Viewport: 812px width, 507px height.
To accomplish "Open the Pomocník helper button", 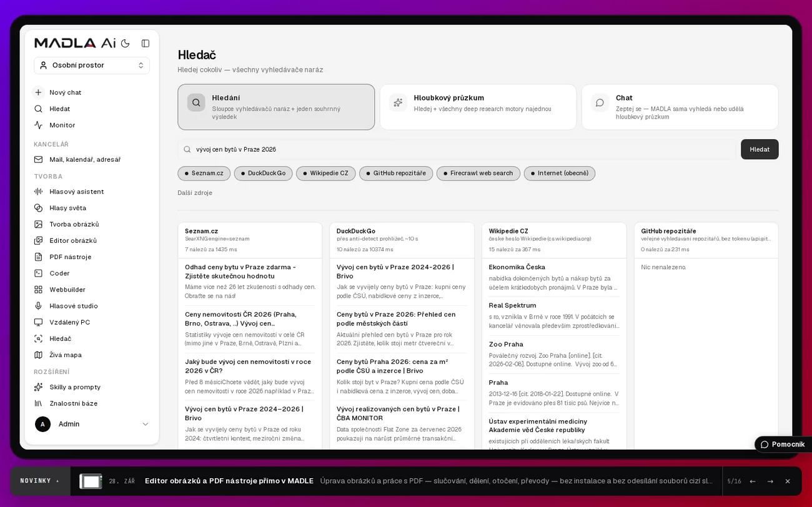I will click(783, 444).
